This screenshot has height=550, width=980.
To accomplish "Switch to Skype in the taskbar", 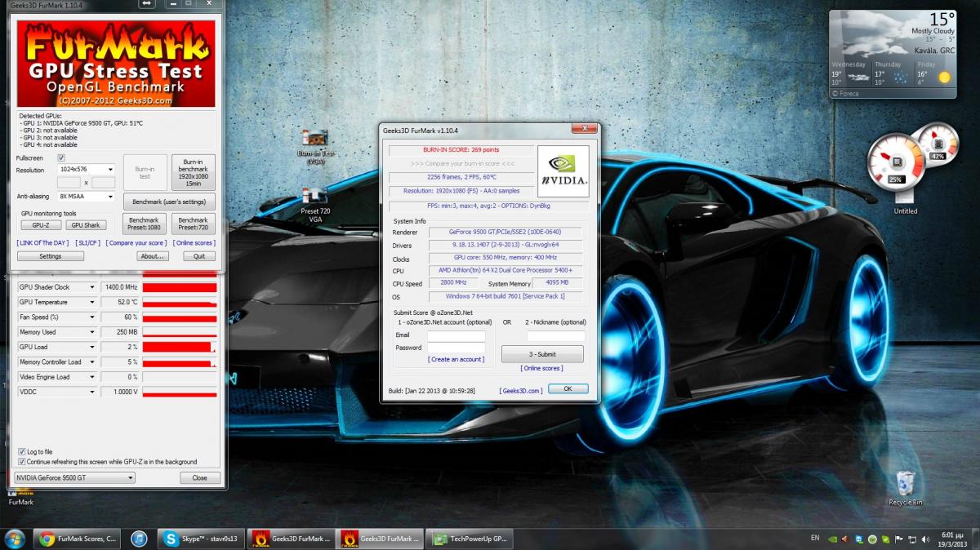I will pos(201,539).
